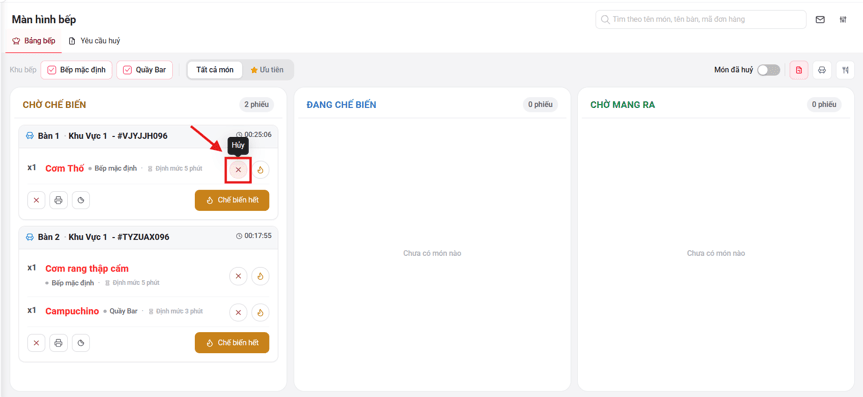Viewport: 863px width, 397px height.
Task: Print the Bàn 1 order ticket
Action: point(58,200)
